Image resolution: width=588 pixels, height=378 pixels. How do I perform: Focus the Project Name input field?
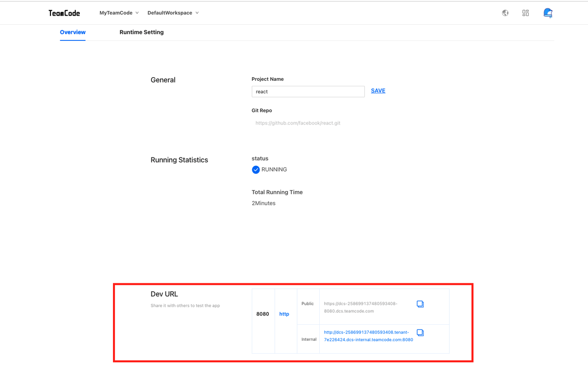(308, 92)
